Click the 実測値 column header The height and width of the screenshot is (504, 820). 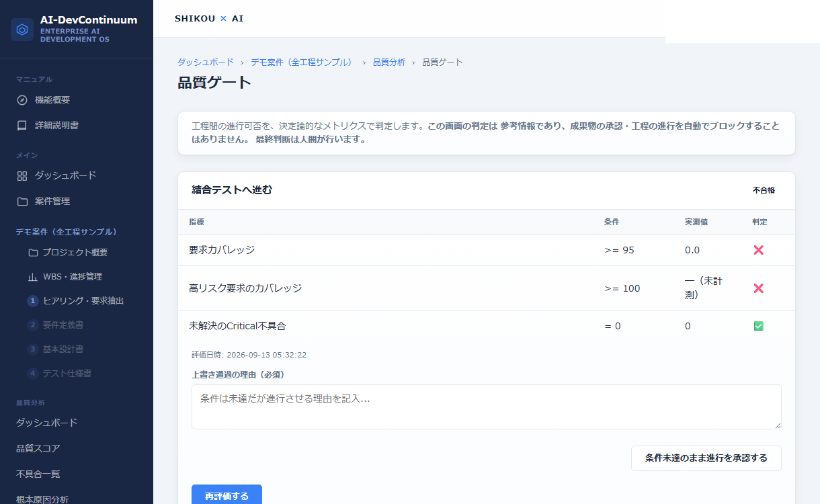[696, 222]
